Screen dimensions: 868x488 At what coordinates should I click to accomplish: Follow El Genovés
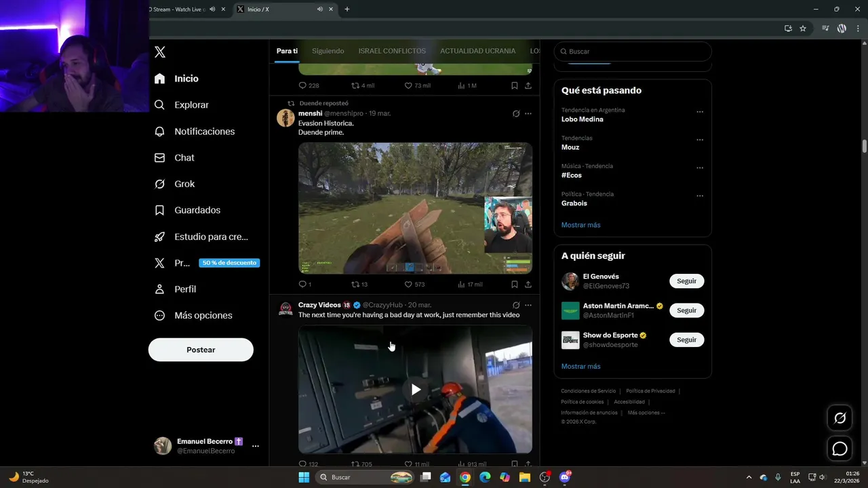point(686,281)
